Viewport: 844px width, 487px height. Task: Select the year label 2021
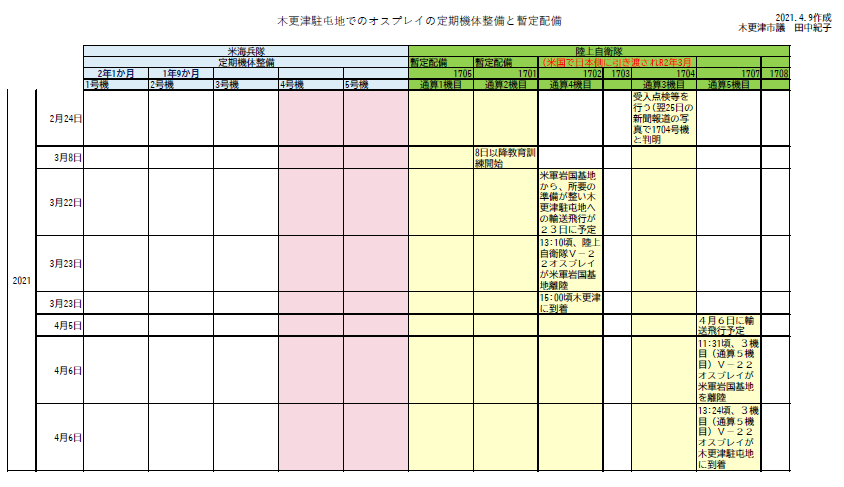click(22, 281)
